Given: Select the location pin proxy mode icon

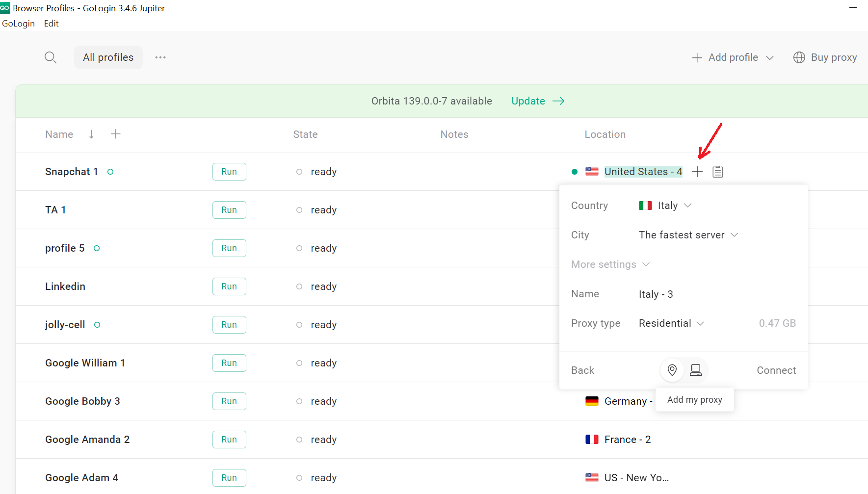Looking at the screenshot, I should pyautogui.click(x=672, y=370).
